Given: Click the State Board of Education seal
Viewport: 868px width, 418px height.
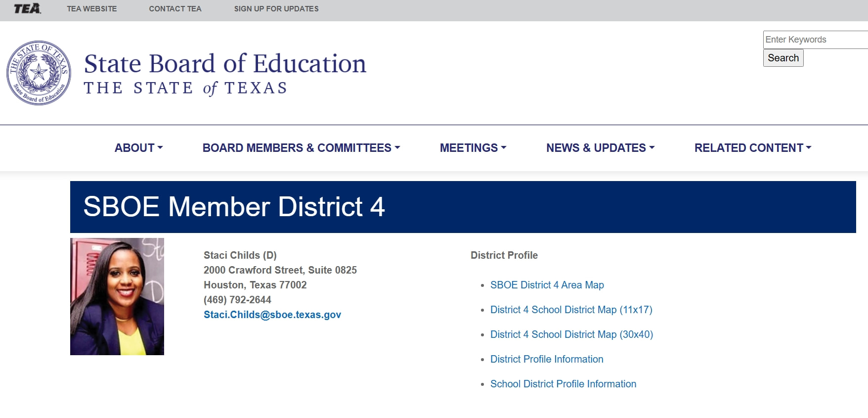Looking at the screenshot, I should 39,73.
